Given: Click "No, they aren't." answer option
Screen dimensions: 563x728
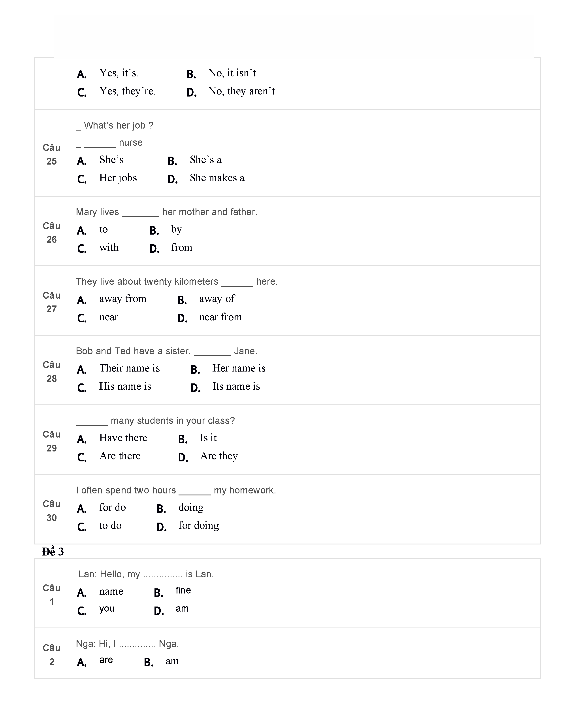Looking at the screenshot, I should (x=242, y=91).
